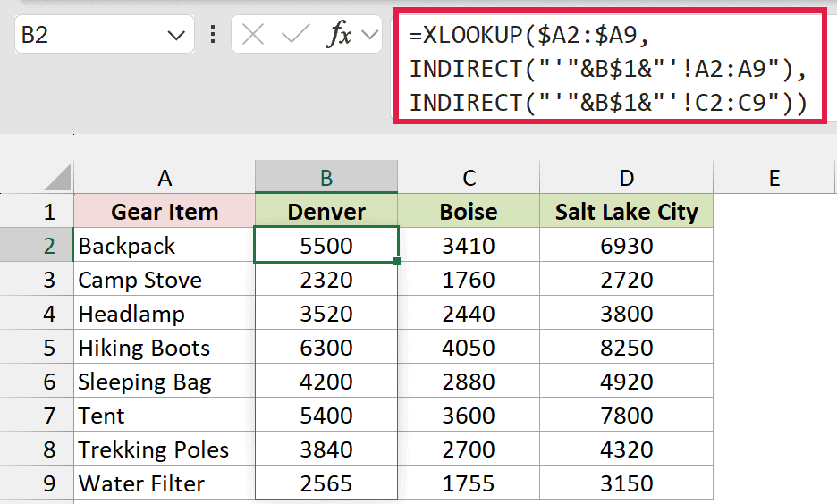
Task: Click Boise value 1755
Action: point(469,483)
